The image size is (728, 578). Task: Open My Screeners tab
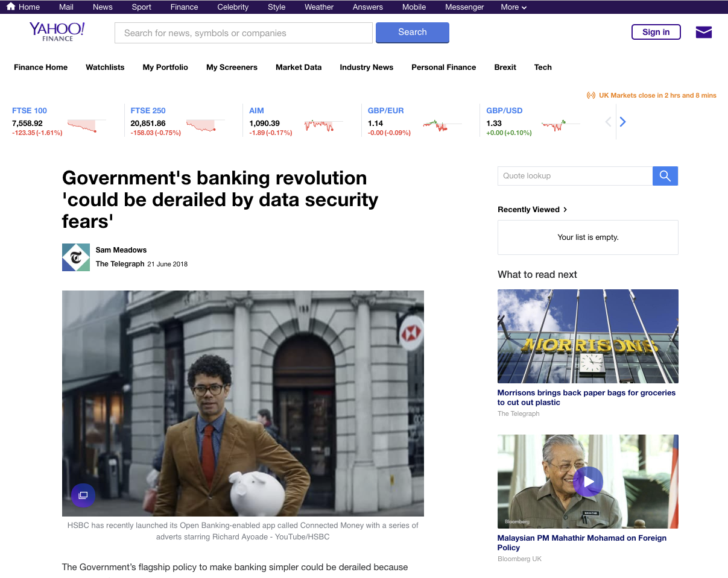click(x=232, y=68)
